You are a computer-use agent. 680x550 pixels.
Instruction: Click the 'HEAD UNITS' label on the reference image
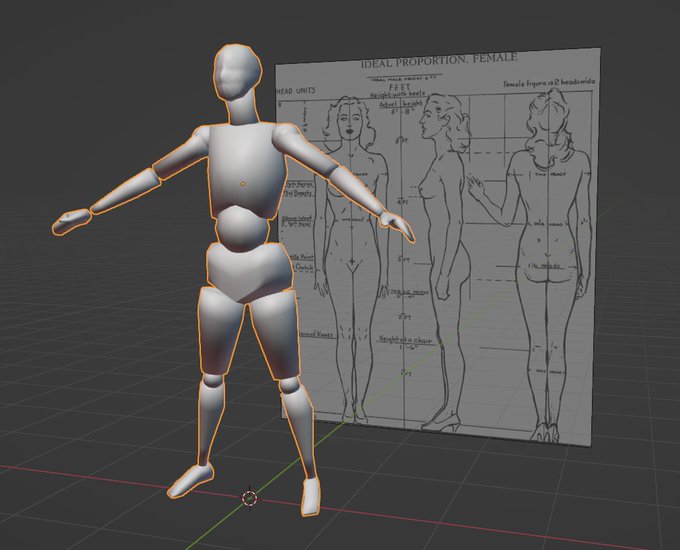(x=296, y=91)
